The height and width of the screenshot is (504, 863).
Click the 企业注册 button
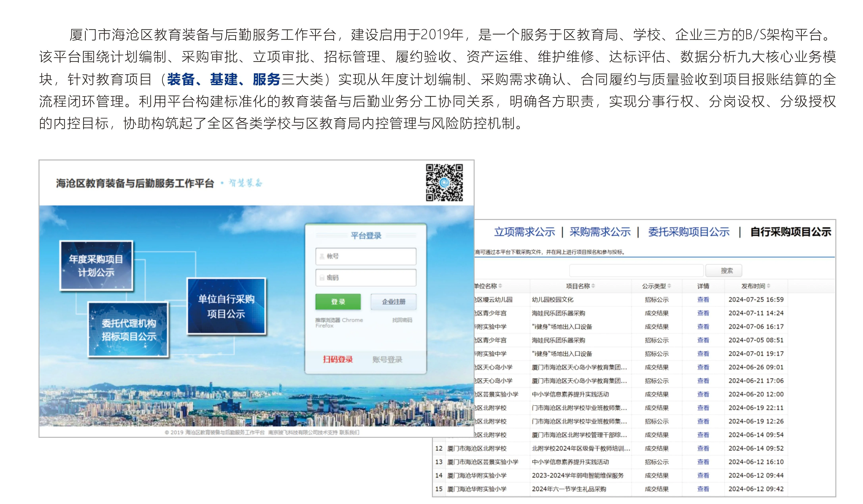[393, 302]
